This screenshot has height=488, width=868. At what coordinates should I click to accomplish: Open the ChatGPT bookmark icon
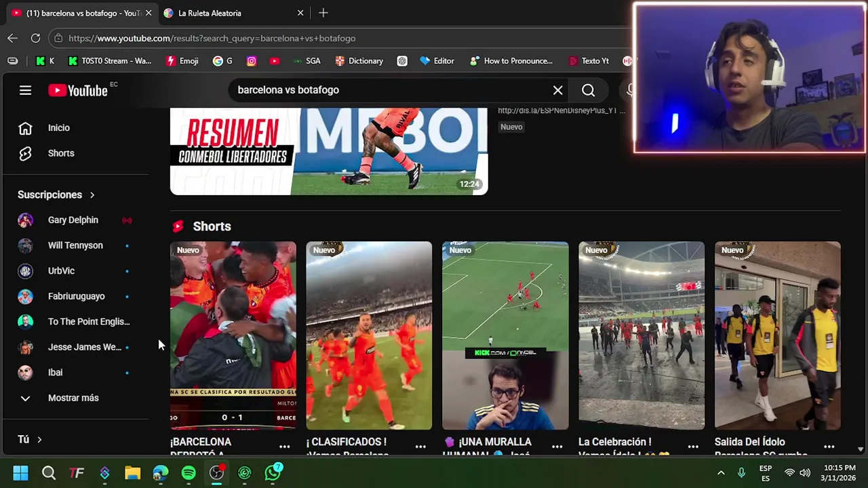point(402,61)
